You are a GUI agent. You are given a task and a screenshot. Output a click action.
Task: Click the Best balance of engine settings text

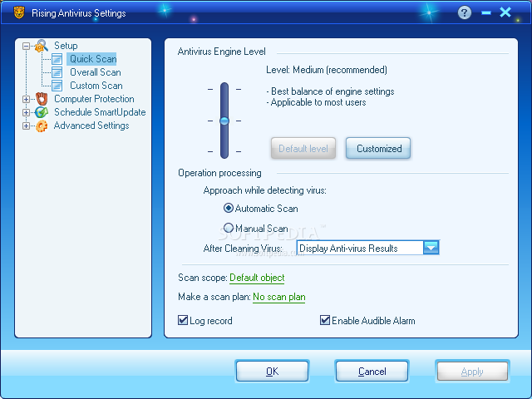pyautogui.click(x=332, y=91)
